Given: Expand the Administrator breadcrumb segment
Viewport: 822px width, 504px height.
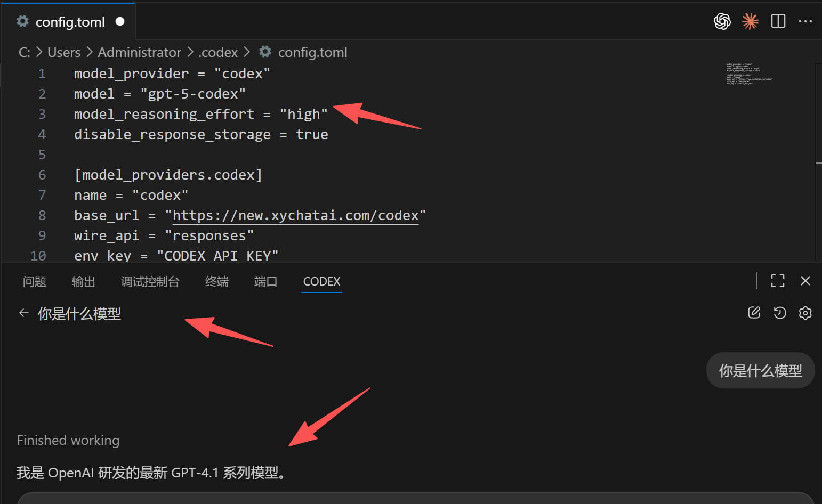Looking at the screenshot, I should [139, 52].
